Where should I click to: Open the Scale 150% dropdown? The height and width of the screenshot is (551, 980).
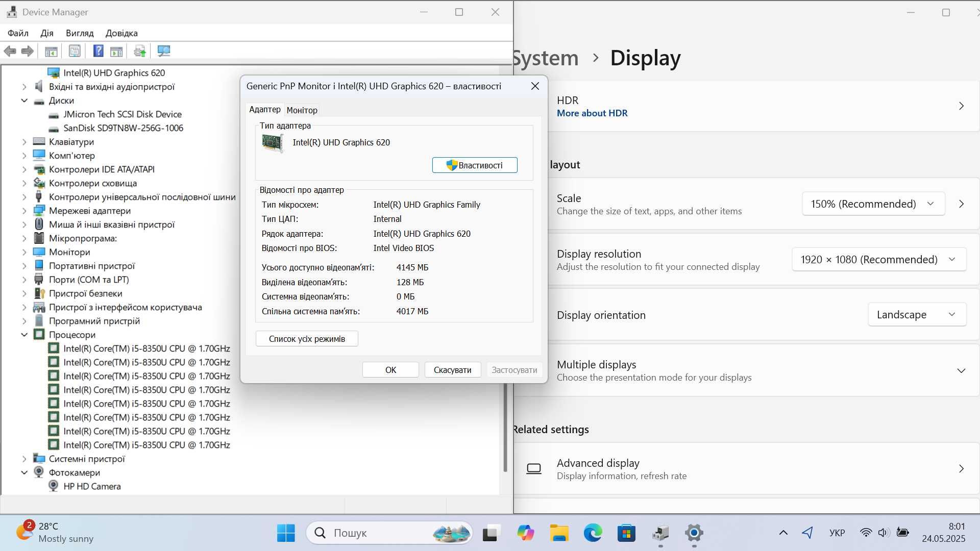pyautogui.click(x=873, y=204)
